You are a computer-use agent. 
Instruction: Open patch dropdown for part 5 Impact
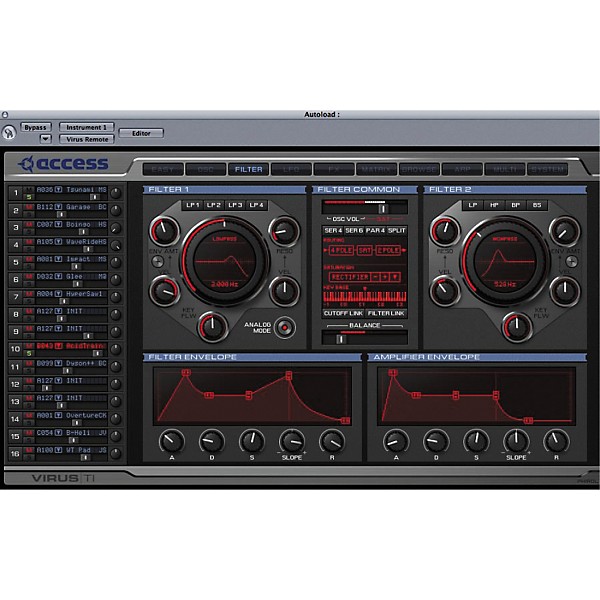click(58, 259)
